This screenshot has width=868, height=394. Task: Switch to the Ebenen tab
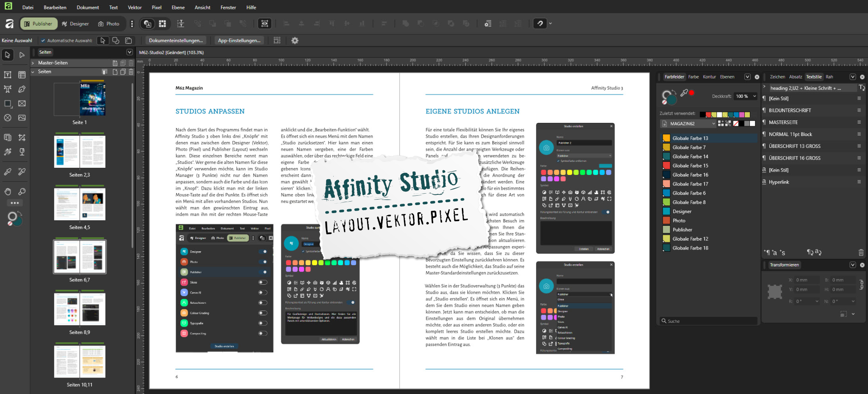pyautogui.click(x=727, y=77)
